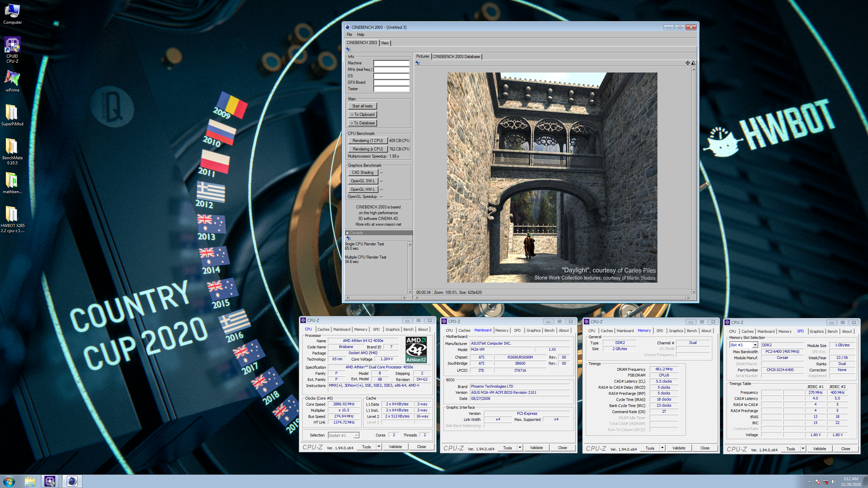Open the Help menu in CINEBENCH

pyautogui.click(x=361, y=35)
